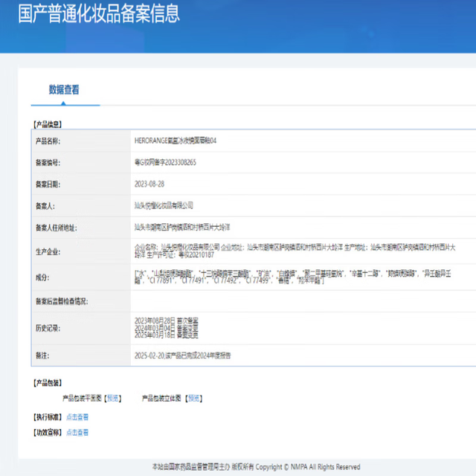Open 点击查看 link next to 功效宣称

point(77,432)
